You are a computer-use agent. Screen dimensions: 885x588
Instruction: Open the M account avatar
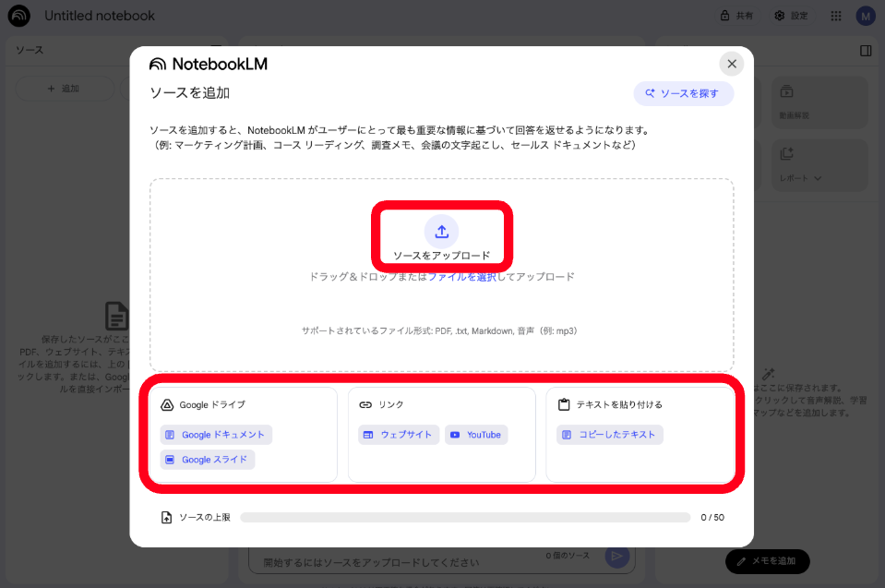click(866, 17)
